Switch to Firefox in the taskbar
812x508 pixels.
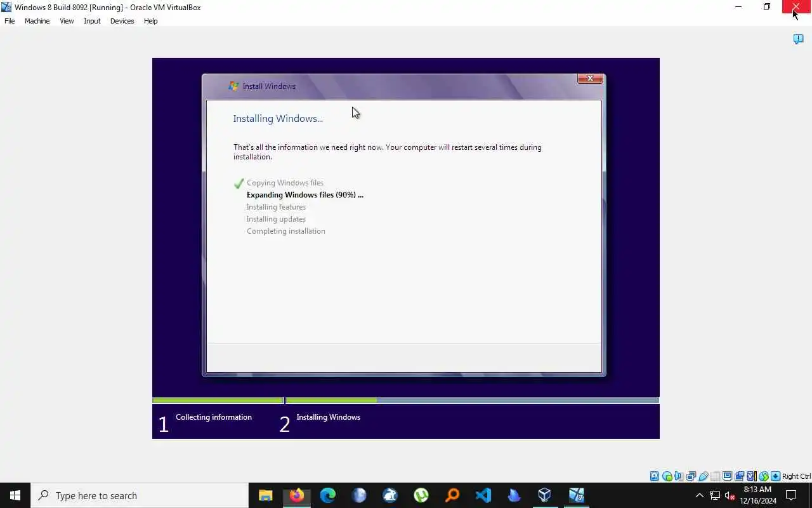pyautogui.click(x=297, y=495)
